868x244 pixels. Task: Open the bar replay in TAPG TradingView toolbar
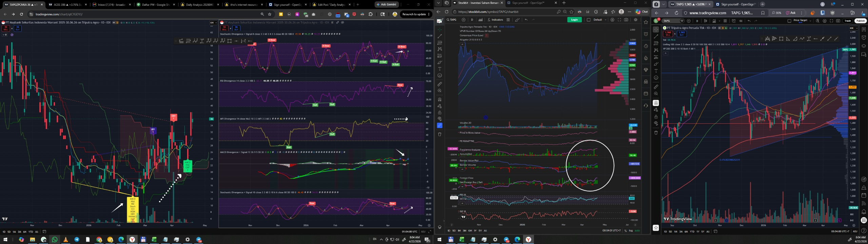741,21
